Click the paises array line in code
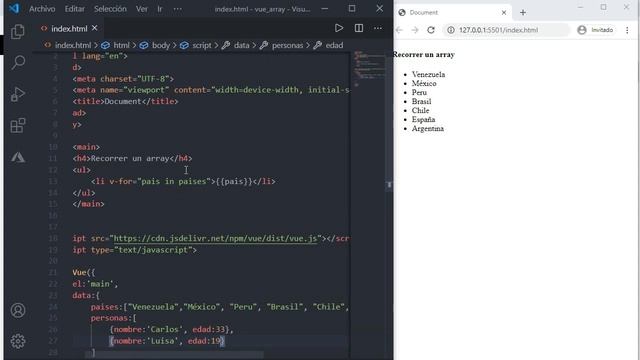Viewport: 640px width, 360px height. coord(220,307)
